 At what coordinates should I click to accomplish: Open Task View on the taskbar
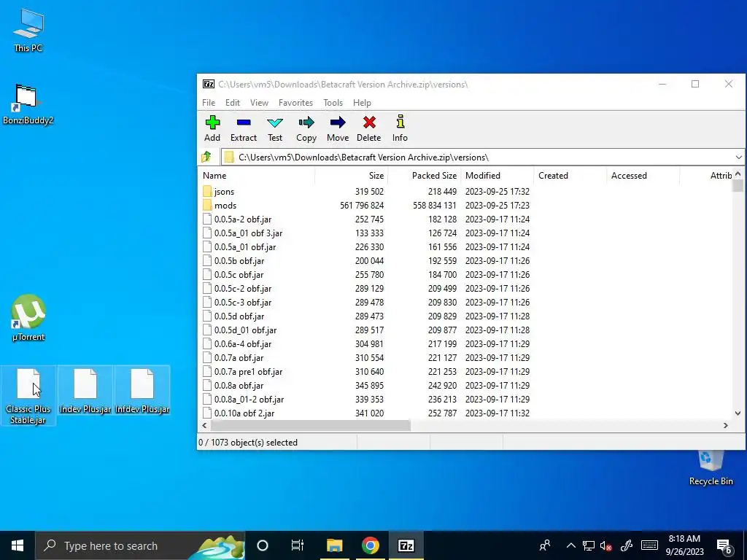pos(298,545)
